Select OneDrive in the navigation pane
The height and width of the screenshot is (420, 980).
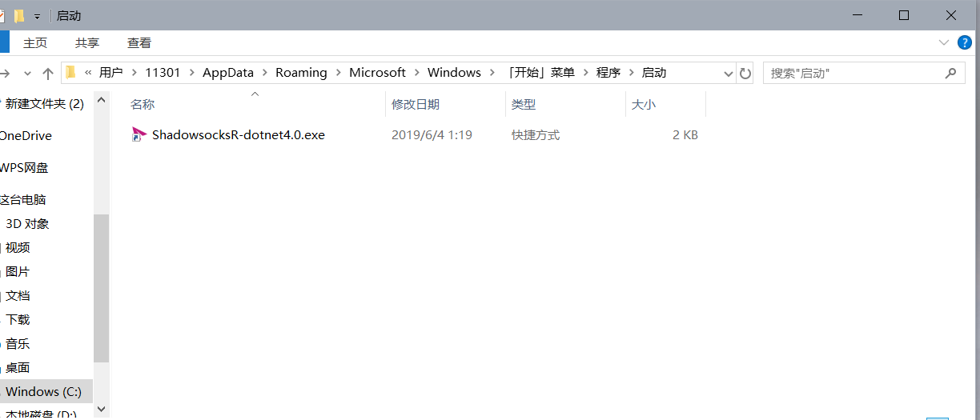pos(26,135)
